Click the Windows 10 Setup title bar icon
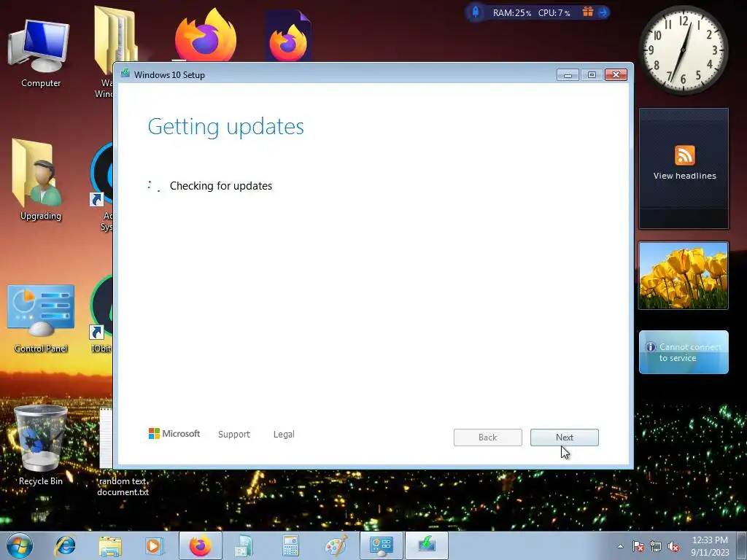This screenshot has width=747, height=560. [x=125, y=74]
